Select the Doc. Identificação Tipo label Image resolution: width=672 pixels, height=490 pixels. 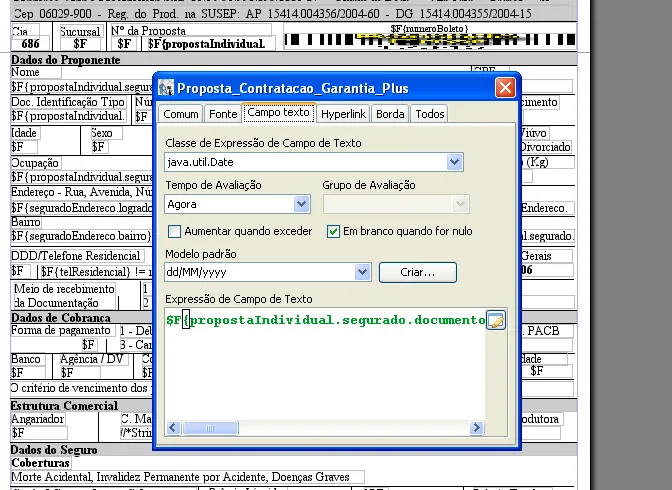(68, 102)
